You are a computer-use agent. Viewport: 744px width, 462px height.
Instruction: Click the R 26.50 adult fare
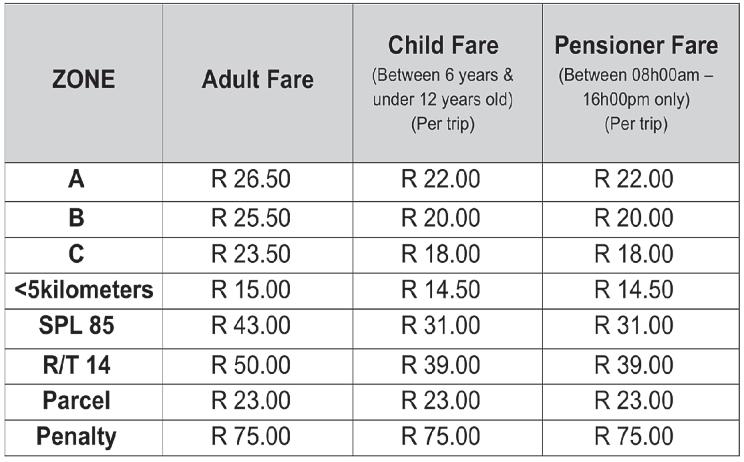click(250, 180)
